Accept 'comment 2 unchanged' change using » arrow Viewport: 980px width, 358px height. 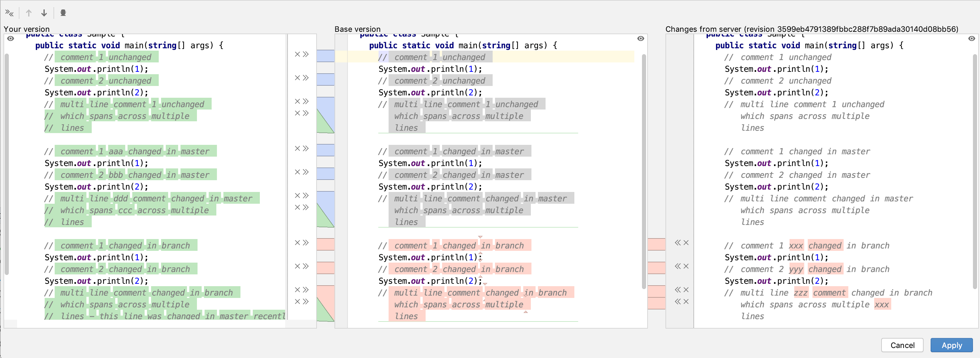point(305,78)
